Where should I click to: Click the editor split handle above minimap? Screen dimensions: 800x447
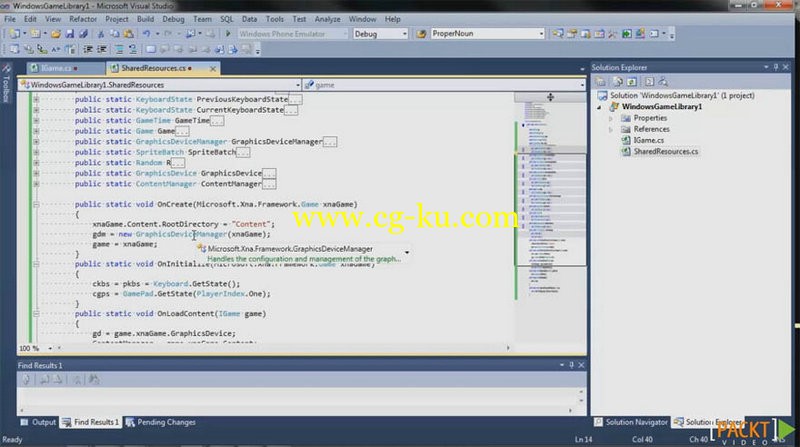[550, 97]
